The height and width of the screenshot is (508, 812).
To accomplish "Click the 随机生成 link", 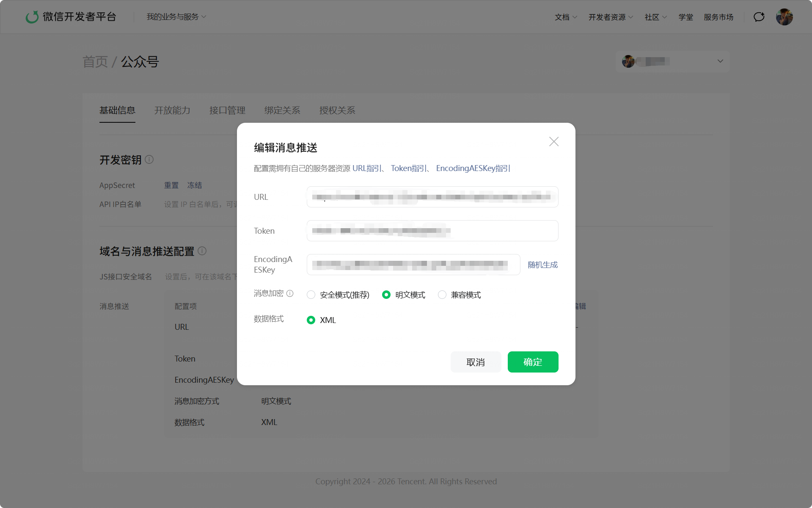I will [542, 265].
